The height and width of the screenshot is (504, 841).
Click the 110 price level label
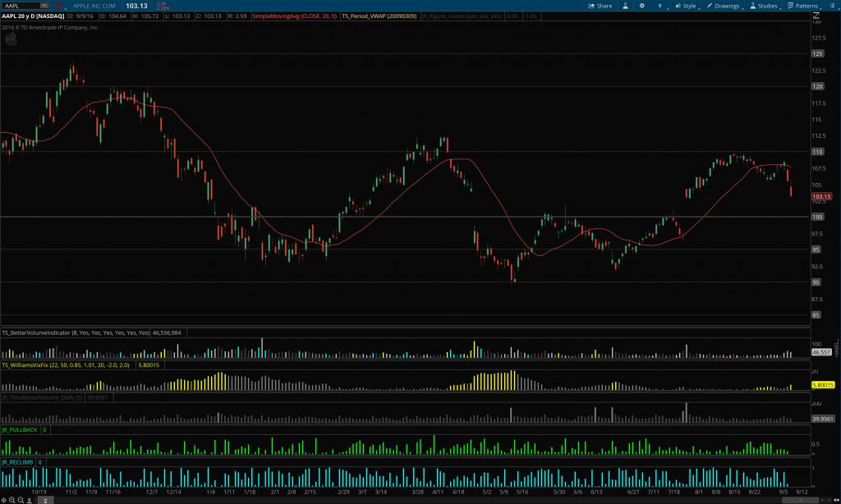(x=817, y=152)
